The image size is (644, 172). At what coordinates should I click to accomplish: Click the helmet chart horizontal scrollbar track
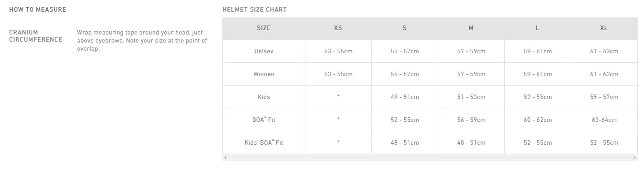(430, 158)
